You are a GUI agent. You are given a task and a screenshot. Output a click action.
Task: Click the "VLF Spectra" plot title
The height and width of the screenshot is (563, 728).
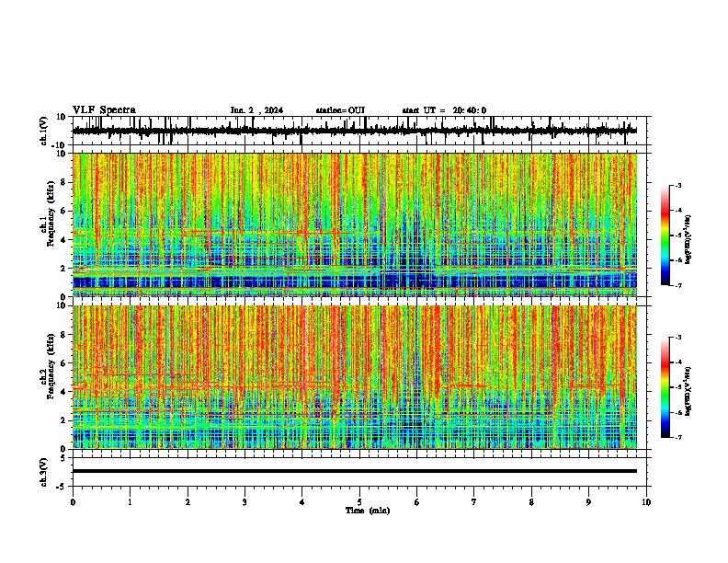point(104,110)
